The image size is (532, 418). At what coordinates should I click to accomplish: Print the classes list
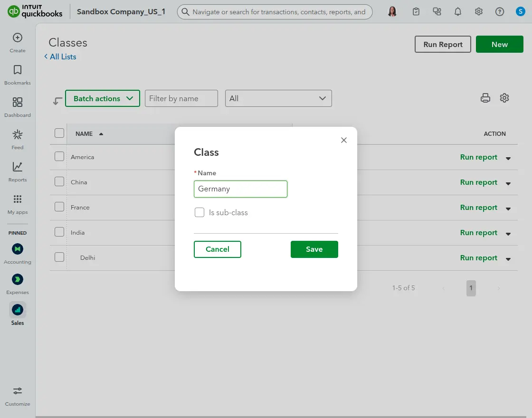coord(485,98)
